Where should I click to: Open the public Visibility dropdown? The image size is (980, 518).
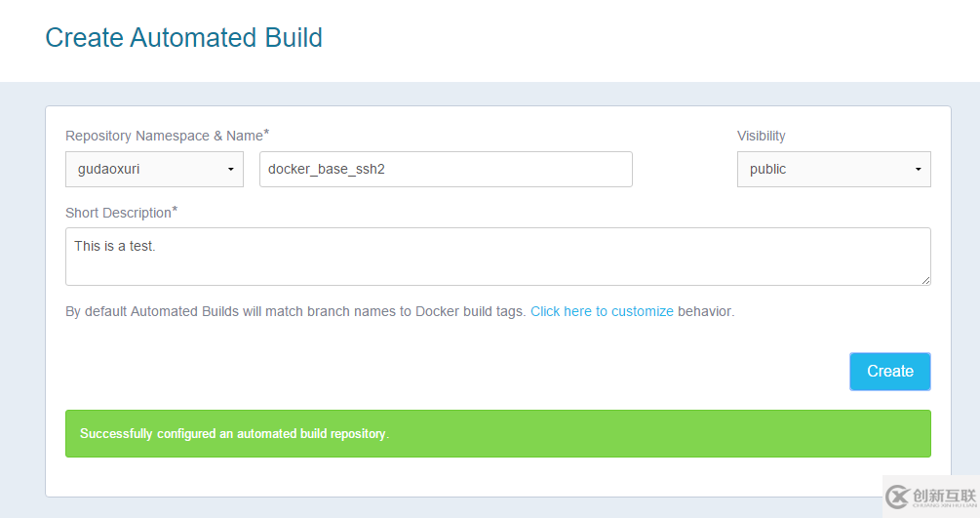pos(834,169)
